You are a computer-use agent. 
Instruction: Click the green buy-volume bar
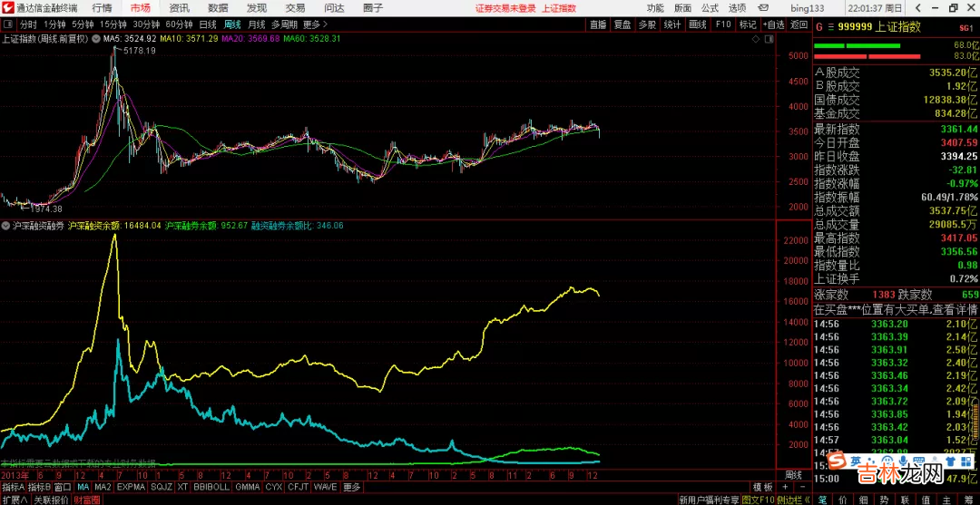tap(857, 45)
